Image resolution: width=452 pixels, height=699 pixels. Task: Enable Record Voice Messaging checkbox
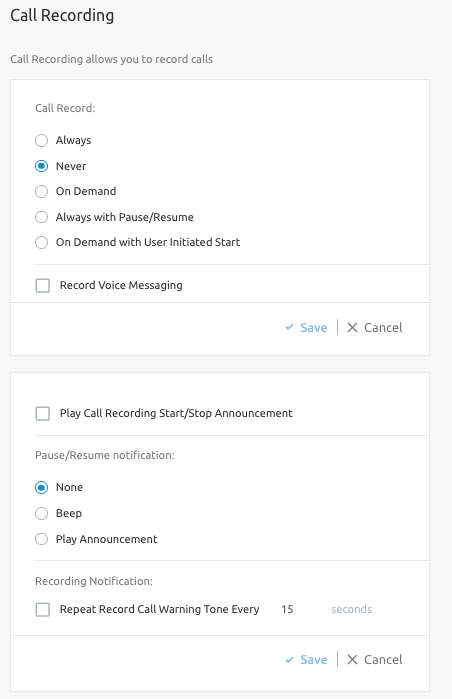coord(43,285)
